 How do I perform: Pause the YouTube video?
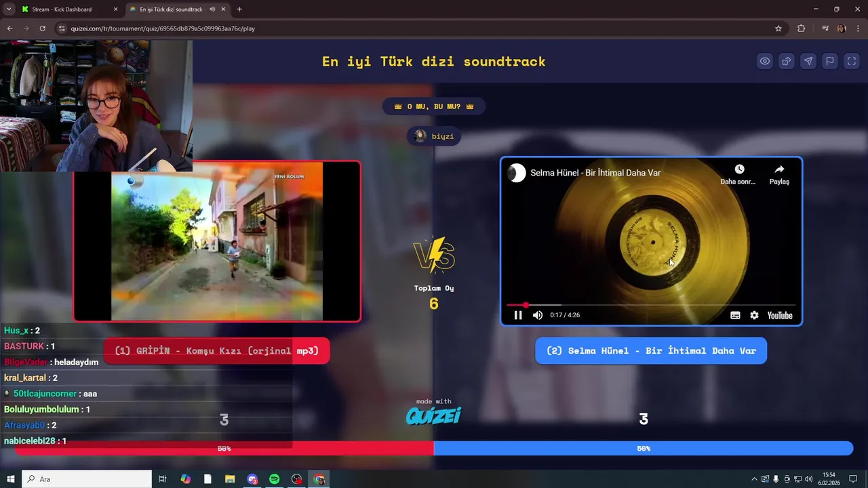518,315
